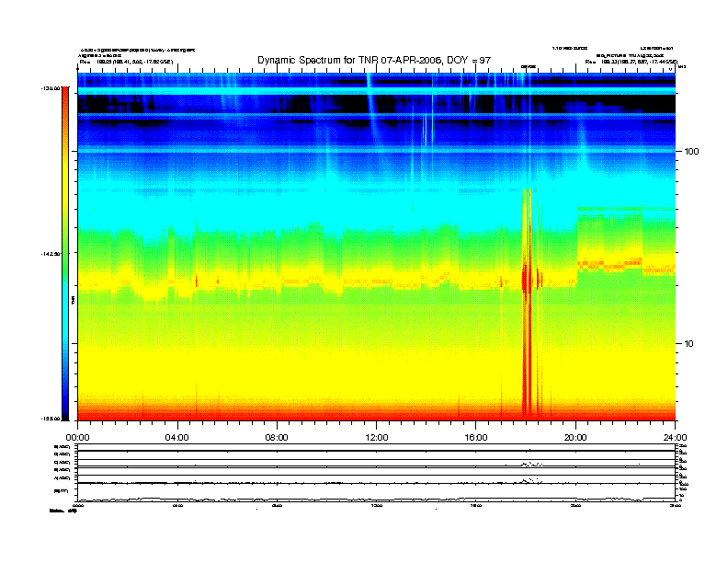This screenshot has height=563, width=728.
Task: Click the vertical rainbow color scale bar
Action: [x=65, y=254]
